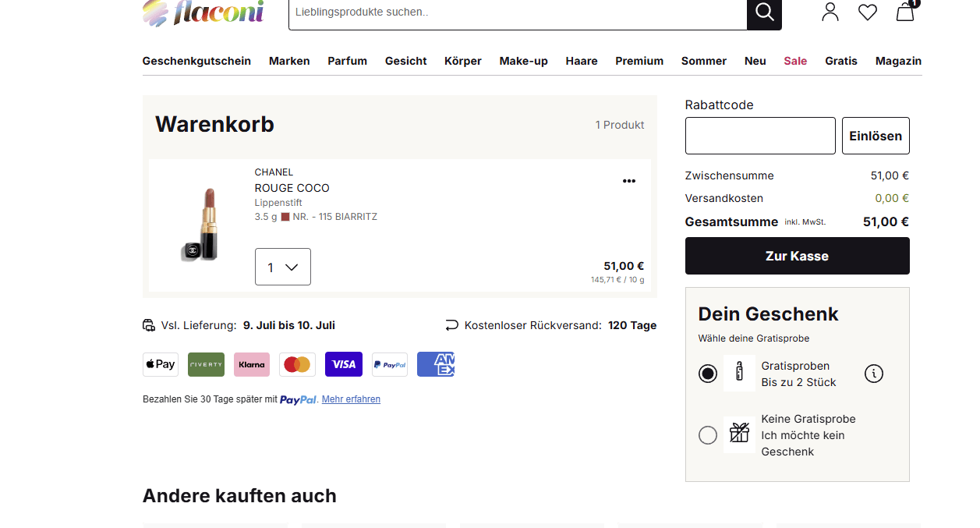The height and width of the screenshot is (528, 980).
Task: Open the quantity dropdown showing 1
Action: (283, 267)
